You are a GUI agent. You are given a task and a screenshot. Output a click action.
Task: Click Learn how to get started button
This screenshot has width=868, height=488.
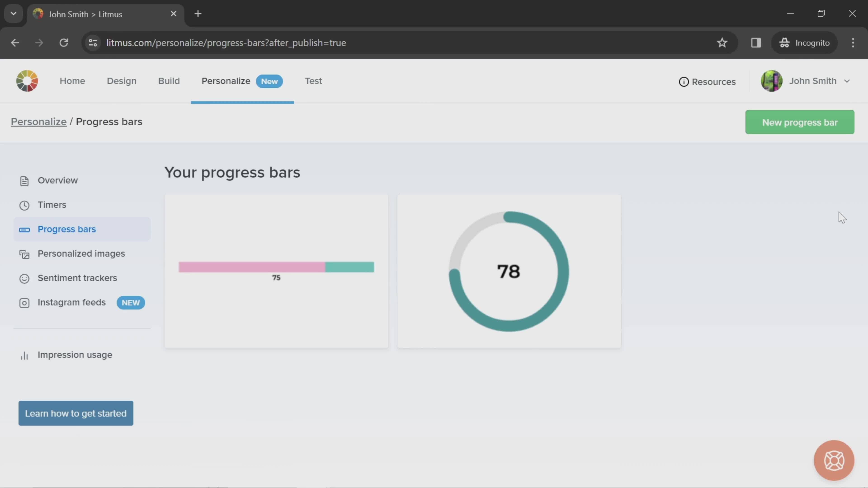[76, 413]
